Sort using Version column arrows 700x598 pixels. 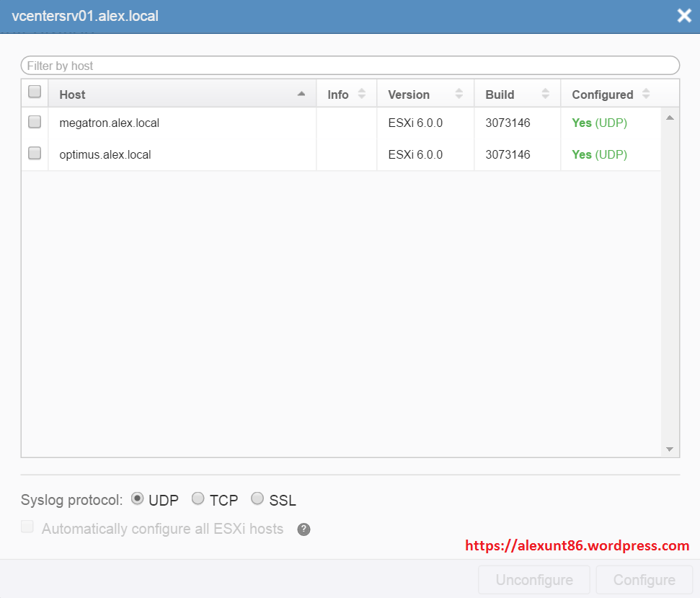pyautogui.click(x=458, y=94)
